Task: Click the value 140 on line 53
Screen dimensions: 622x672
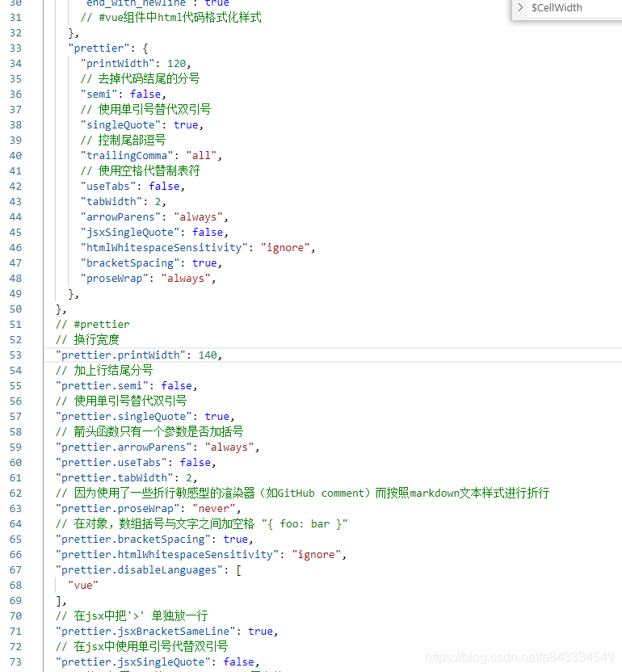Action: [x=208, y=355]
